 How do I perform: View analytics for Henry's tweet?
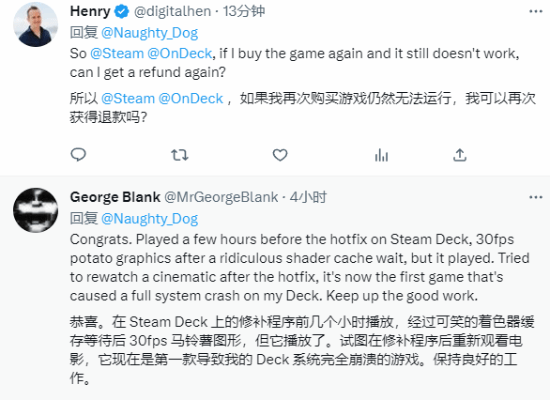point(381,155)
